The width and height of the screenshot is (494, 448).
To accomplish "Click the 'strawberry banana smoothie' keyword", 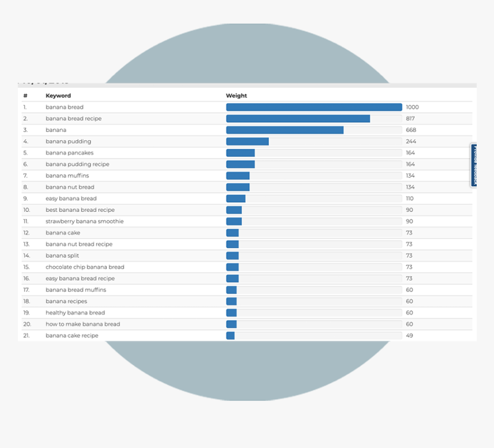I will pyautogui.click(x=84, y=222).
